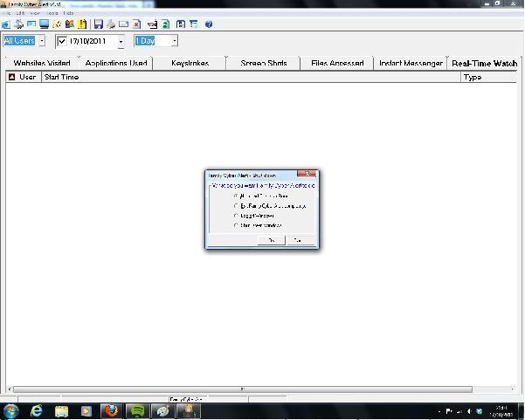
Task: Open the date picker dropdown arrow
Action: [x=121, y=41]
